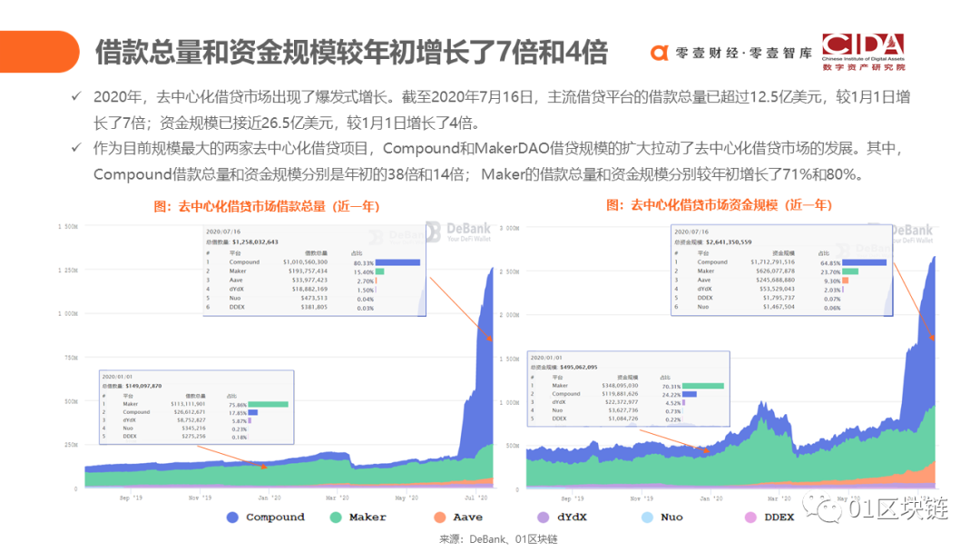Click the light blue Nuo legend dot
This screenshot has width=980, height=552.
(647, 517)
